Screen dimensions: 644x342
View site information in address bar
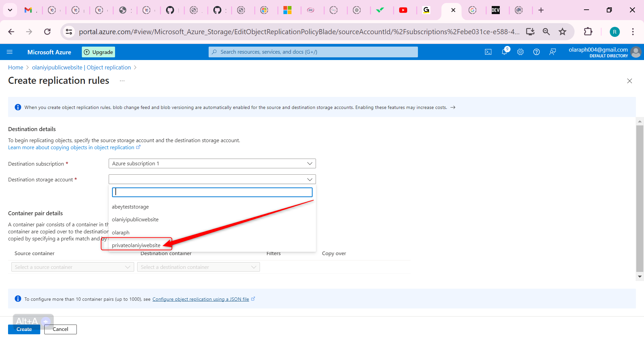coord(69,32)
